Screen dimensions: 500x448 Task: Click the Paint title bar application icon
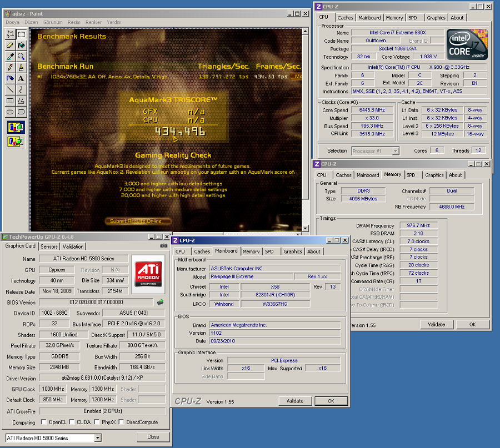[8, 14]
